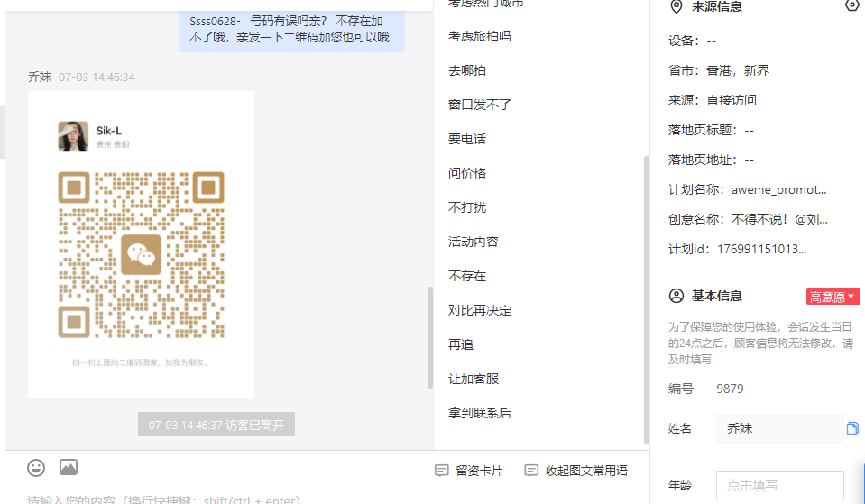Click the 编号 9879 value

click(730, 389)
